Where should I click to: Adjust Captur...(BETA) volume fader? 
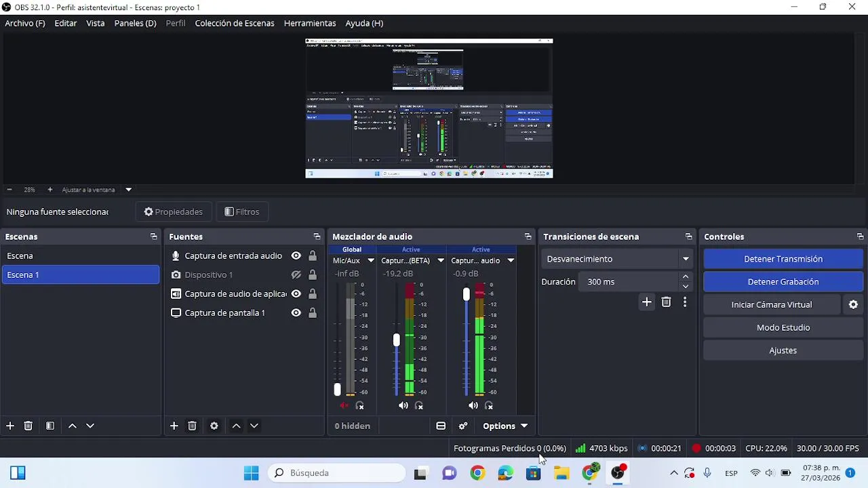coord(397,340)
